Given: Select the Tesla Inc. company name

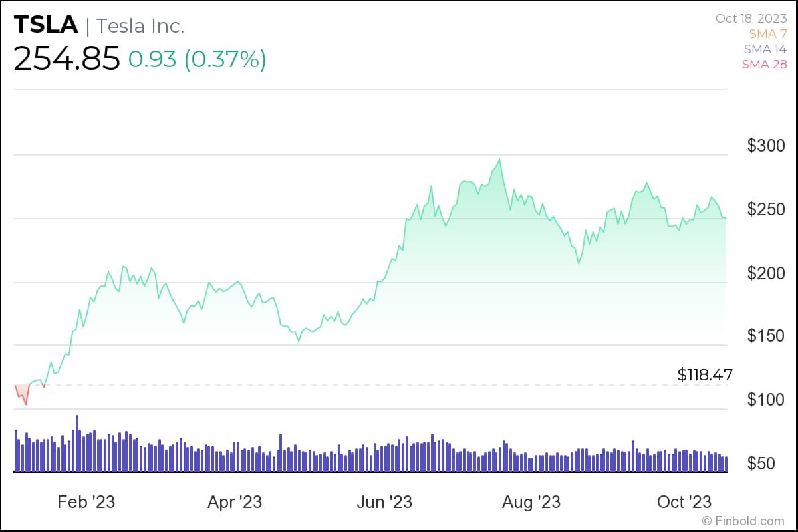Looking at the screenshot, I should point(140,26).
